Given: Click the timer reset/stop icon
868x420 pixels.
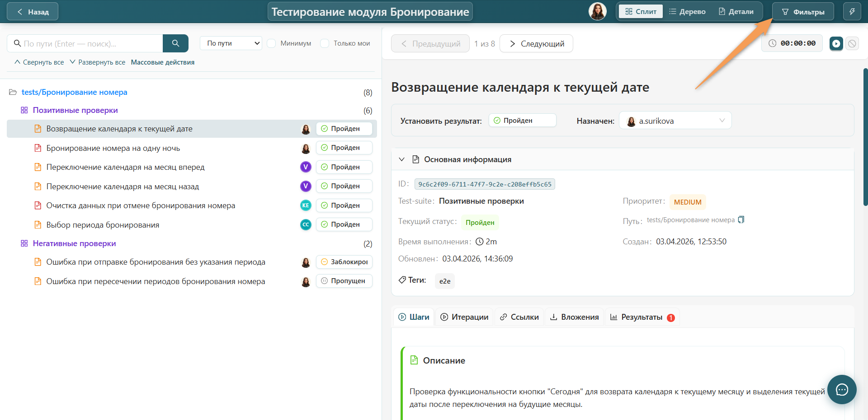Looking at the screenshot, I should [852, 43].
